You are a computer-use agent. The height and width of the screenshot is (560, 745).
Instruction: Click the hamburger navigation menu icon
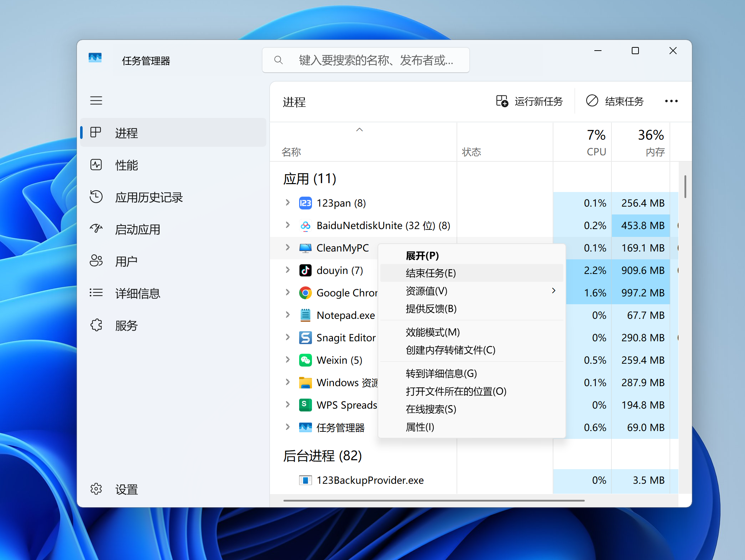pos(96,100)
